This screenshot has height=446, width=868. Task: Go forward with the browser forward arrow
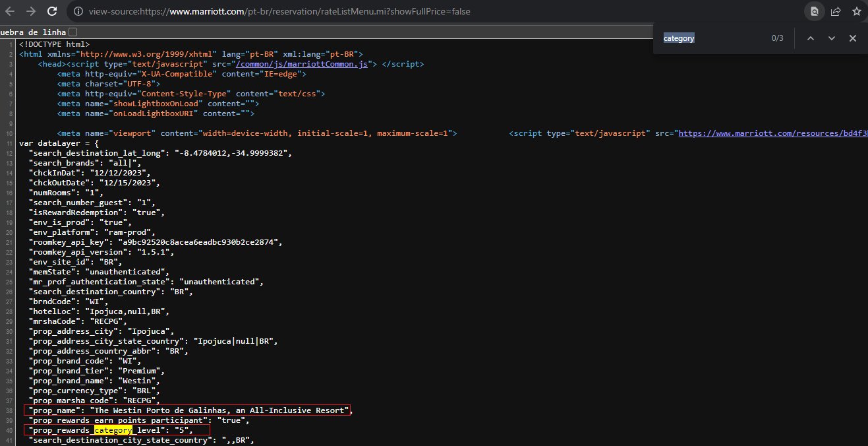pyautogui.click(x=30, y=11)
